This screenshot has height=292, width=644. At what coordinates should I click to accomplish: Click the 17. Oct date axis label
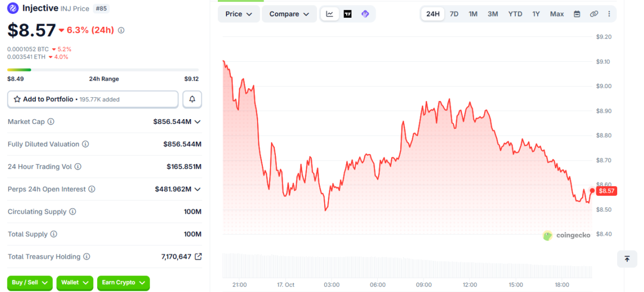pos(286,284)
